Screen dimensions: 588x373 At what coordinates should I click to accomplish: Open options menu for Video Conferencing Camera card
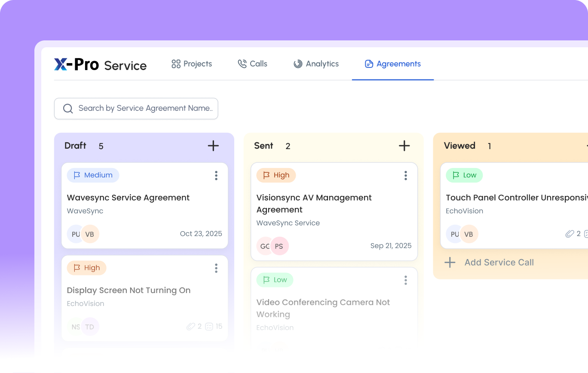click(405, 280)
